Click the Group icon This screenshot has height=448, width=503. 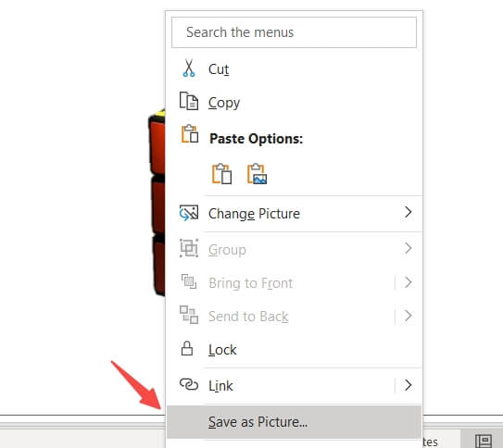pos(189,248)
